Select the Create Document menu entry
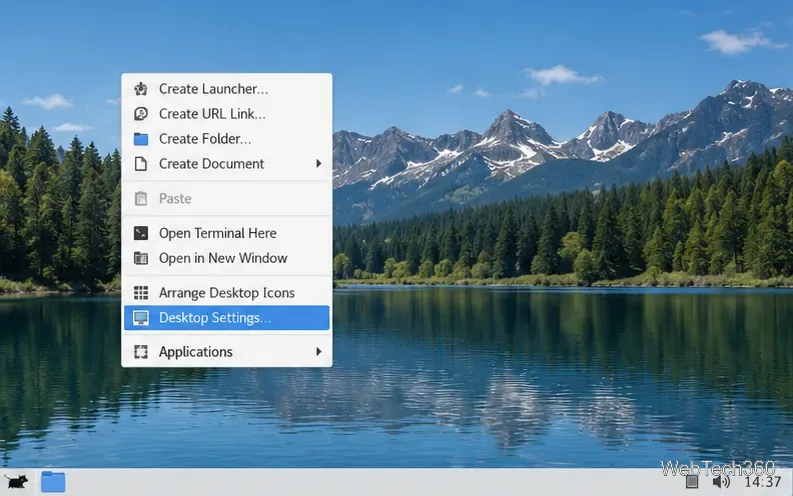The image size is (793, 496). click(227, 164)
